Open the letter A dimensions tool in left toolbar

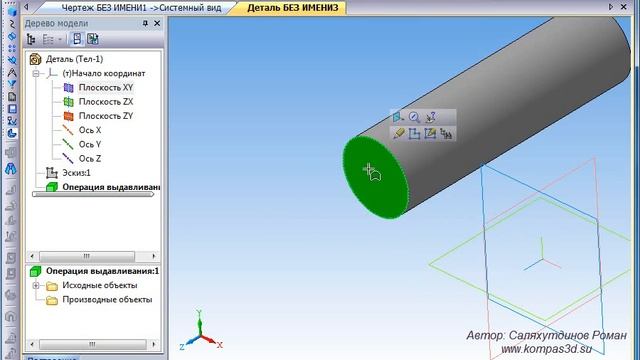coord(11,73)
